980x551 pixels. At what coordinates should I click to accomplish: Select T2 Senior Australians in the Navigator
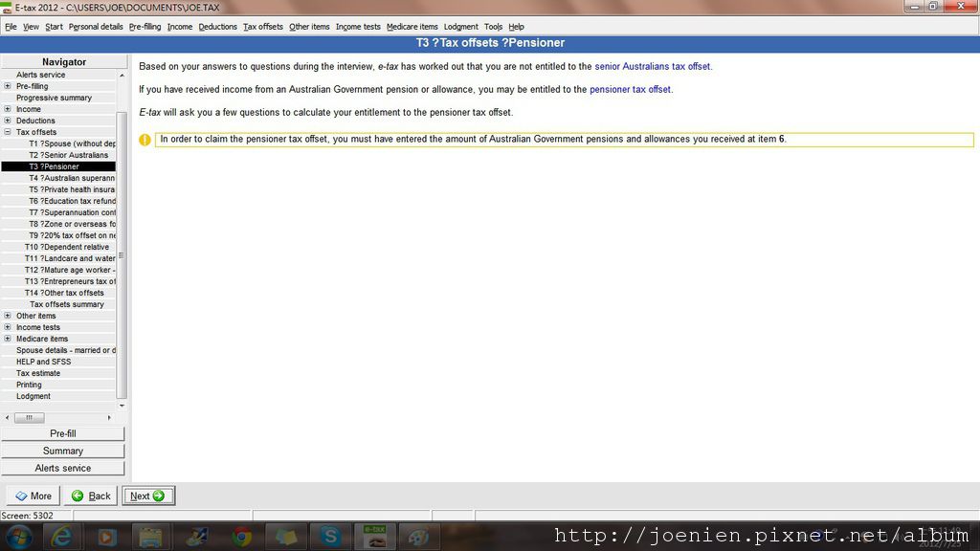(x=68, y=155)
